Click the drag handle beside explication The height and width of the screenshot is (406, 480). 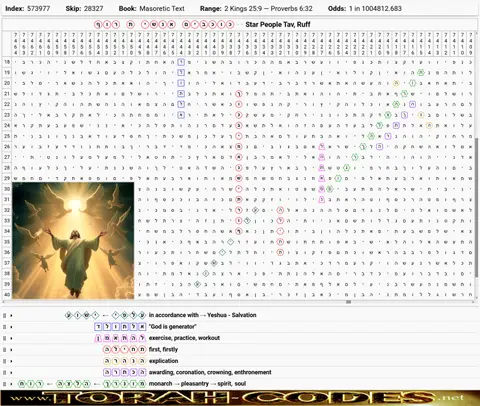(5, 361)
